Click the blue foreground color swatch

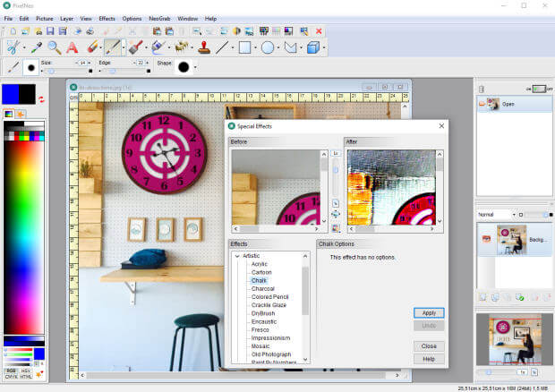10,94
